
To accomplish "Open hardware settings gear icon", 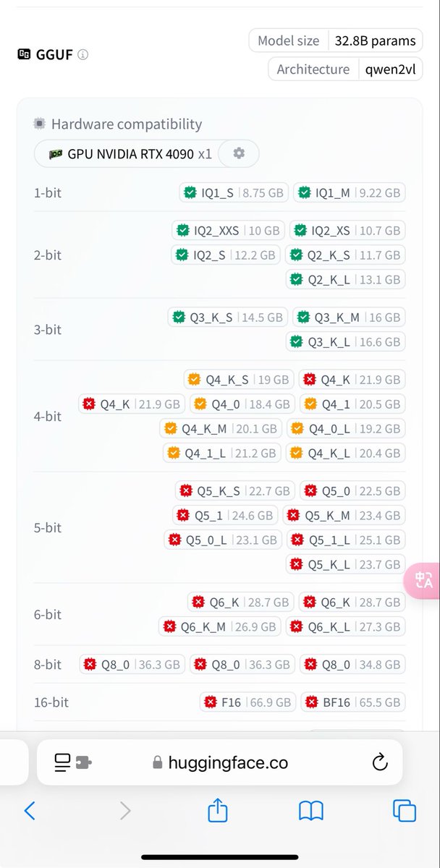I will point(238,153).
